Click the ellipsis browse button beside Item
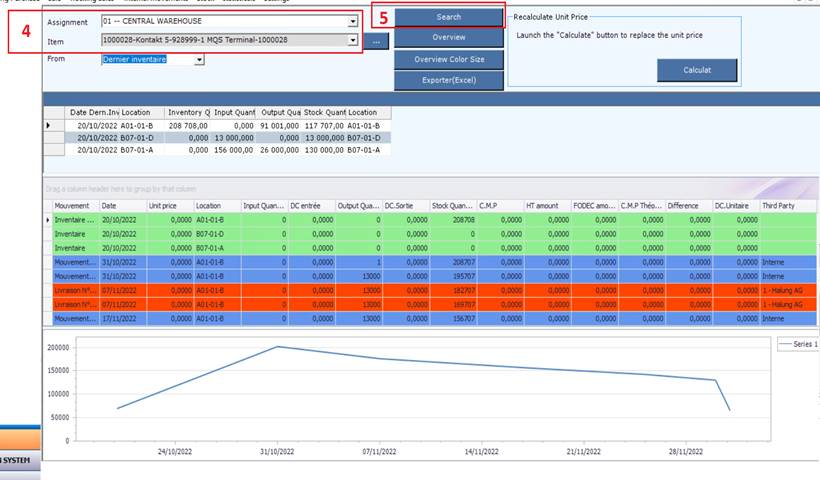Screen dimensions: 820x480 coord(376,41)
